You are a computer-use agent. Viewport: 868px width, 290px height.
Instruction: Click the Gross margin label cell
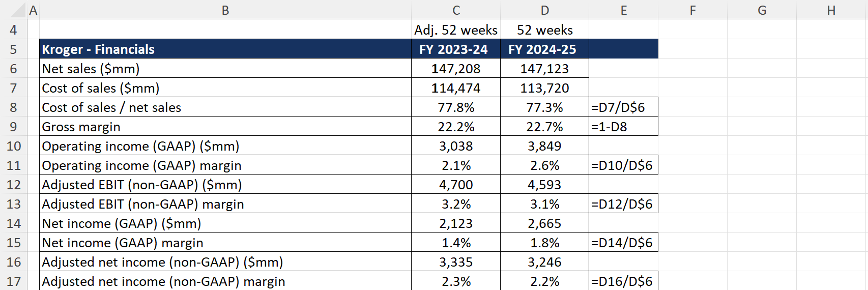click(x=225, y=127)
